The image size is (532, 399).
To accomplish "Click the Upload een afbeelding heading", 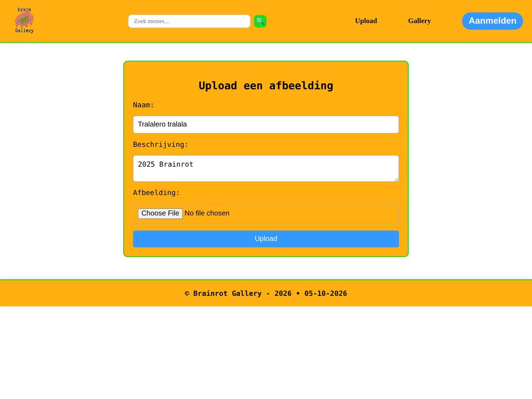I will coord(266,86).
